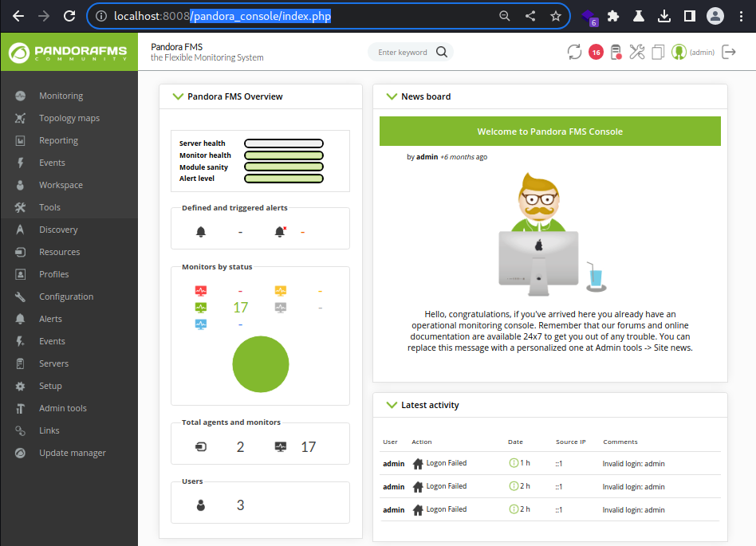Click the copy pages header icon
Viewport: 756px width, 546px height.
(658, 52)
